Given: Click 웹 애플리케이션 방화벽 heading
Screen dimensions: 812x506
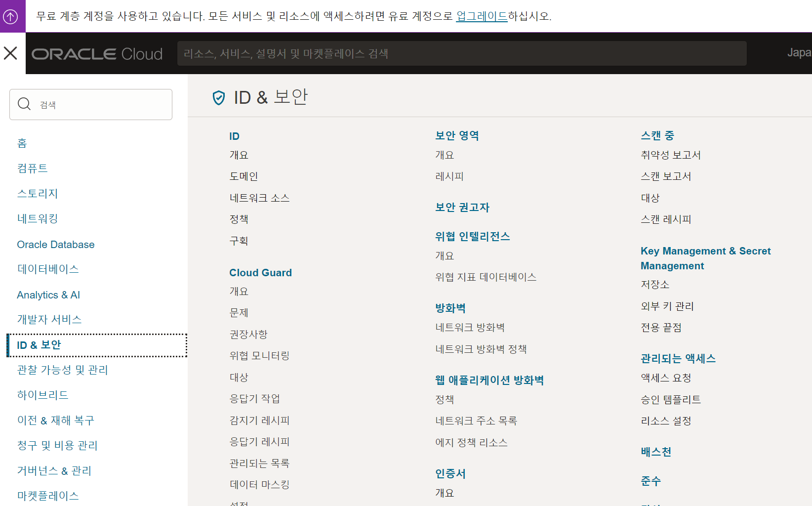Looking at the screenshot, I should click(x=489, y=380).
